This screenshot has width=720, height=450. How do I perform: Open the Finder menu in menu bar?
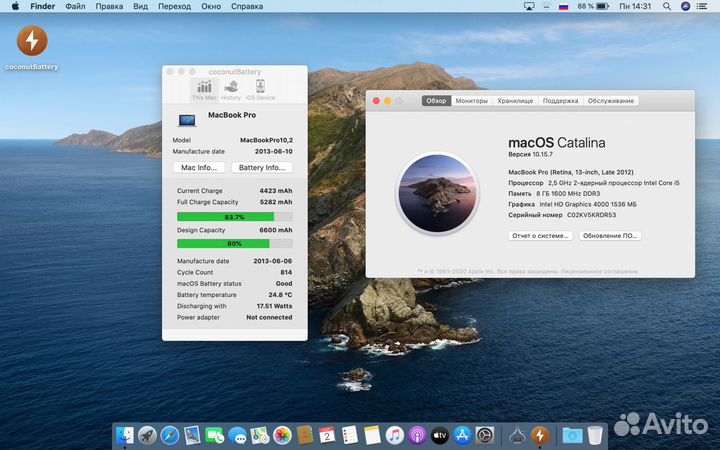point(43,6)
